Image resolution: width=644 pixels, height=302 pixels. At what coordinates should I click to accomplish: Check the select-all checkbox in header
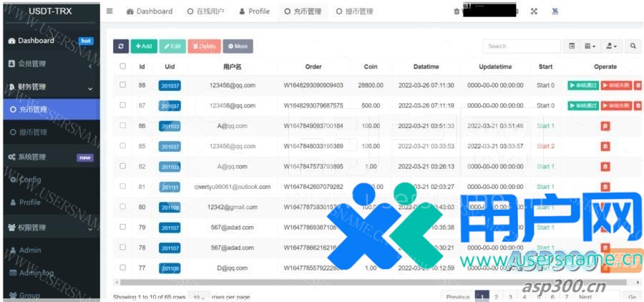(123, 67)
